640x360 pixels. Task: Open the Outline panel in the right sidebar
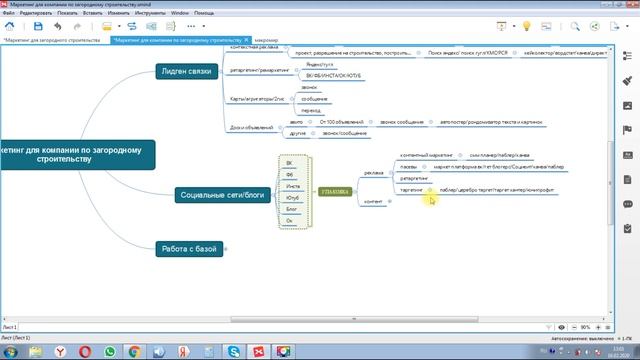pyautogui.click(x=627, y=56)
